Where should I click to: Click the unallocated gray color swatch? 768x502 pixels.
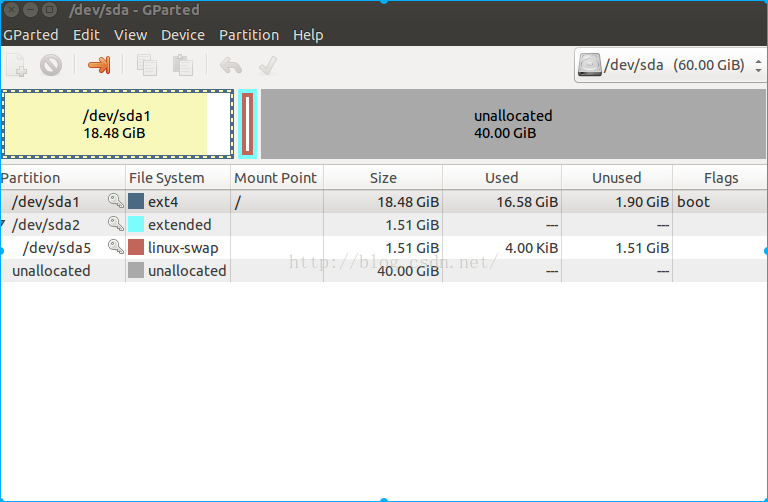(x=136, y=270)
